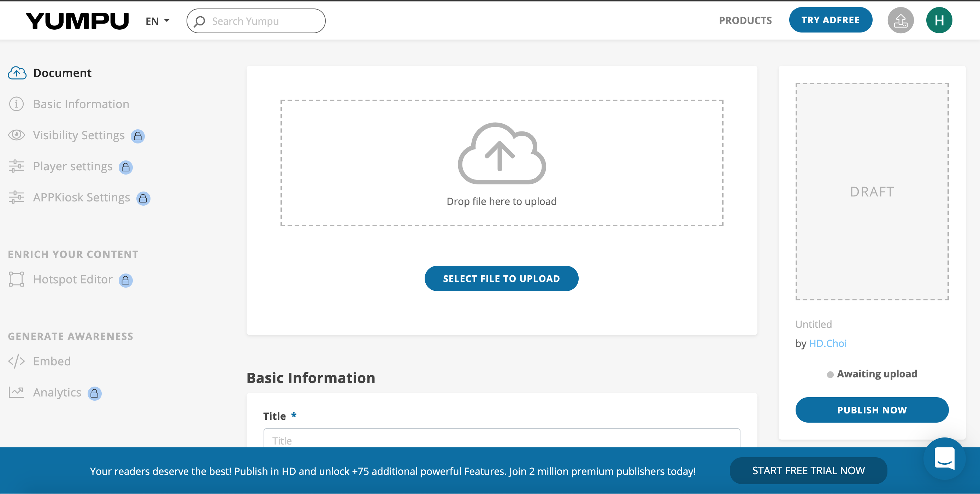Open the HD.Choi author link
This screenshot has width=980, height=494.
[x=827, y=343]
